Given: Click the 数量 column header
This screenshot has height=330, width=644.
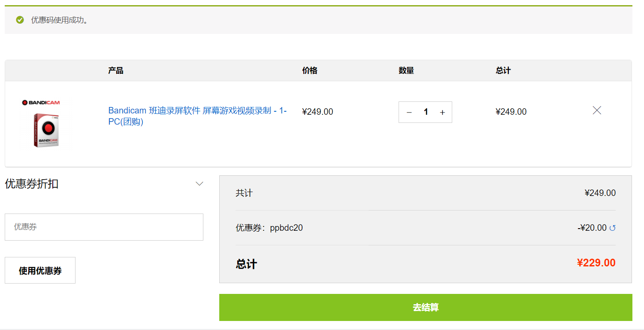Looking at the screenshot, I should [x=406, y=70].
